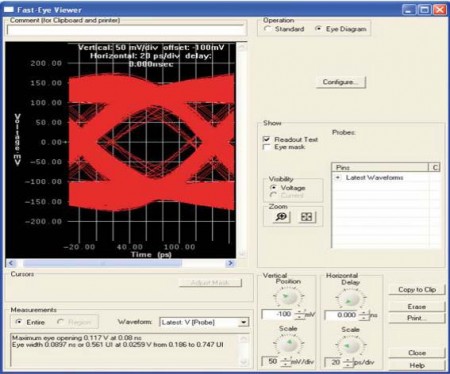Click the zoom-in magnifier icon
450x374 pixels.
click(282, 217)
